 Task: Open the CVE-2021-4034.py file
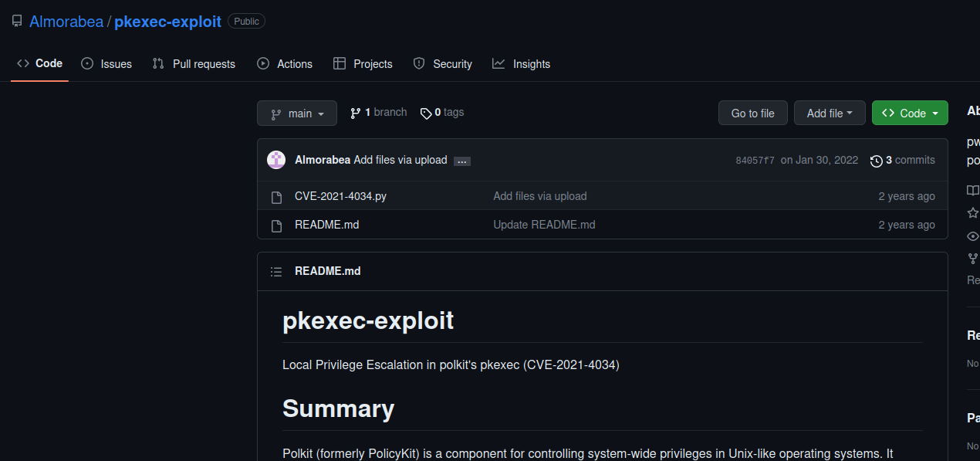340,196
